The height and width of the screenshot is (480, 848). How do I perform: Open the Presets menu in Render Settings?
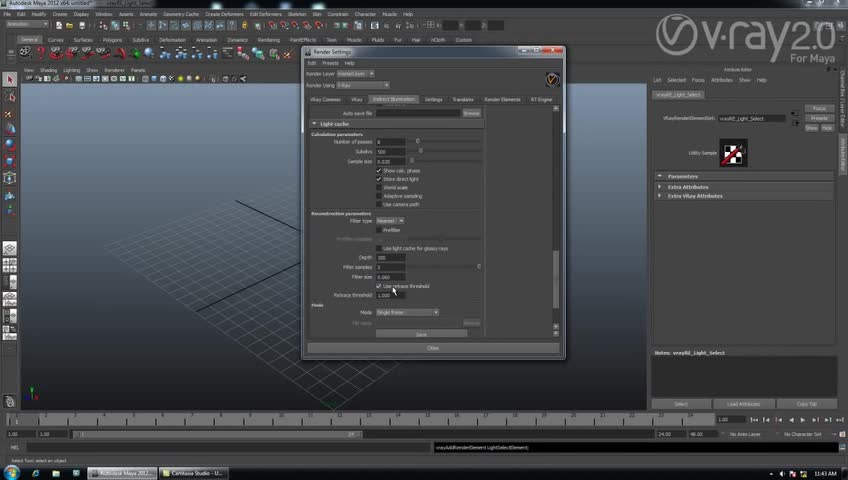pyautogui.click(x=330, y=63)
